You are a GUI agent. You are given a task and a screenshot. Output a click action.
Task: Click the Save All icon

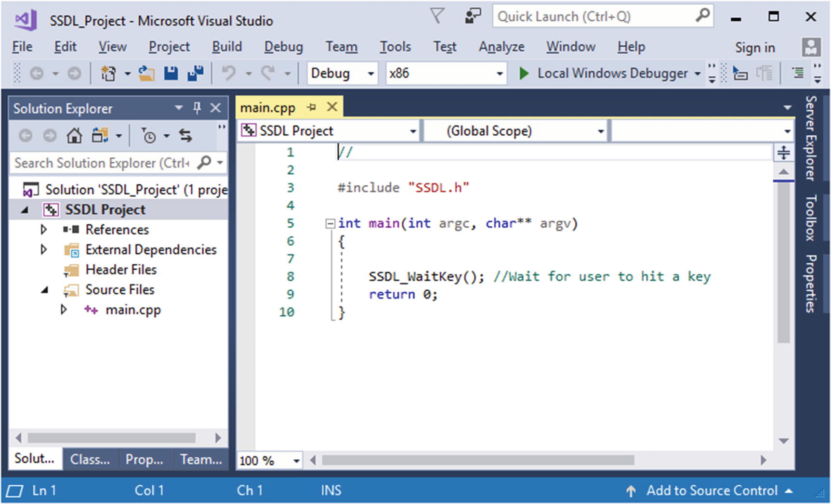[196, 73]
